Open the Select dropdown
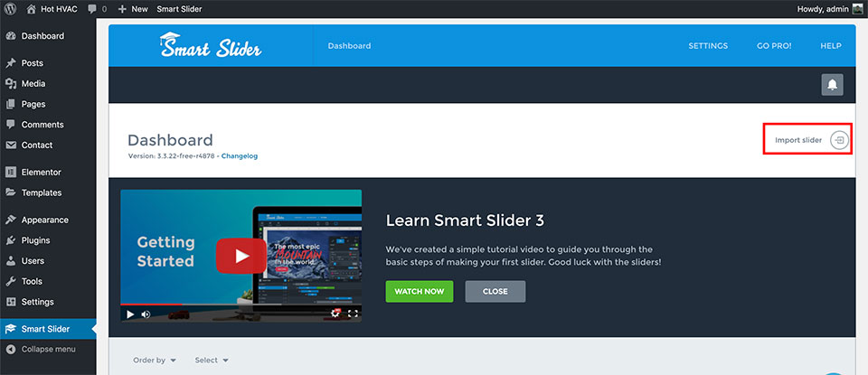868x375 pixels. (x=212, y=360)
